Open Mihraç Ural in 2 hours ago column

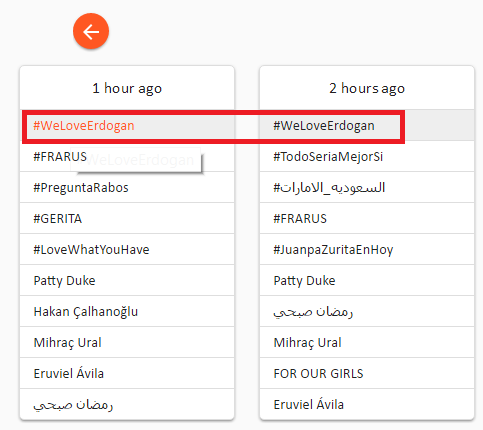[367, 342]
